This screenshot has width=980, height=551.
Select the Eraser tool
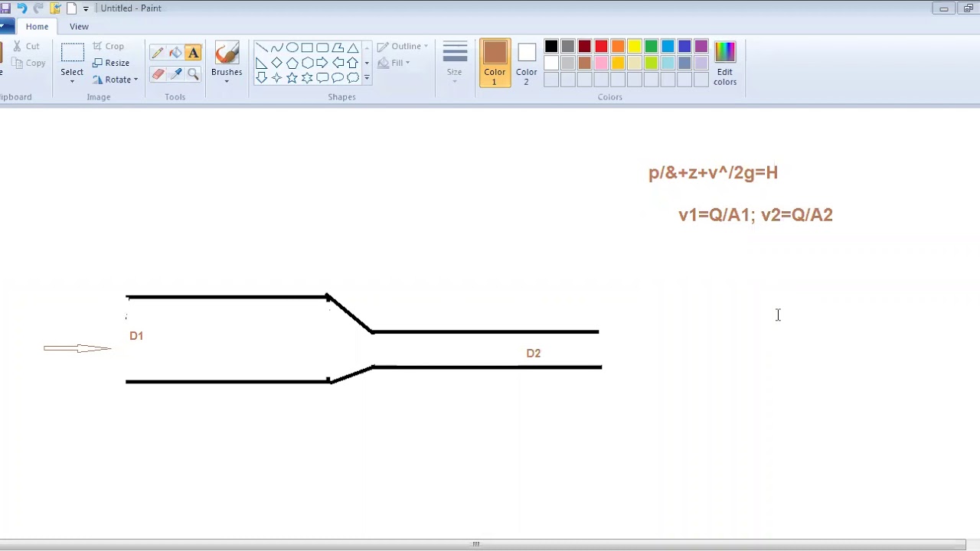tap(158, 73)
